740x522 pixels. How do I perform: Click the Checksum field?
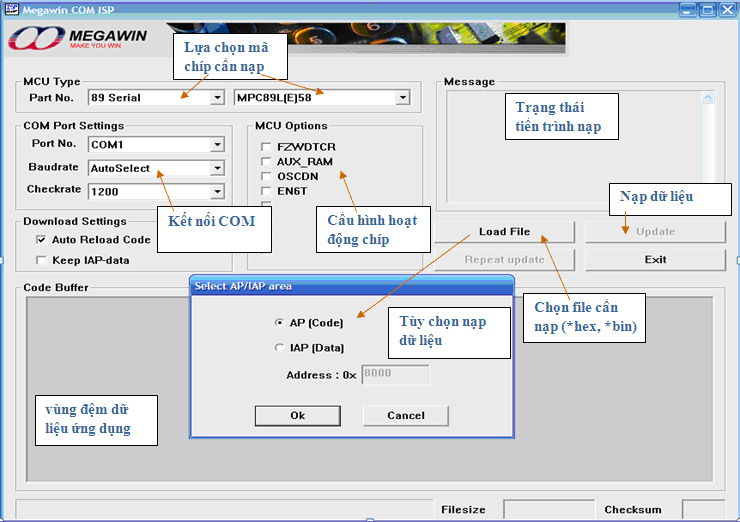pos(703,509)
